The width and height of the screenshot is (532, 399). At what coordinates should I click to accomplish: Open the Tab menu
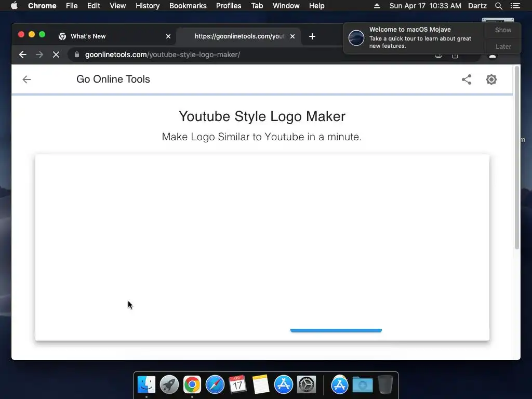pyautogui.click(x=257, y=6)
